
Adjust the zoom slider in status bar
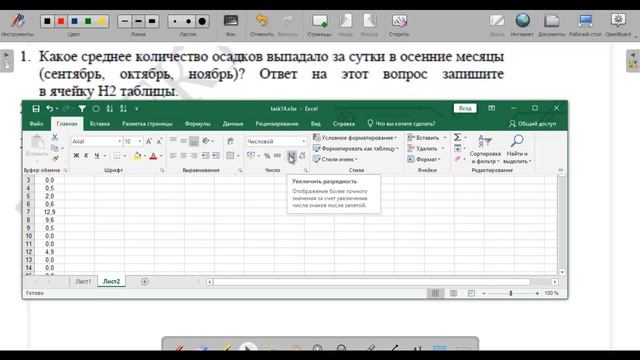click(511, 293)
